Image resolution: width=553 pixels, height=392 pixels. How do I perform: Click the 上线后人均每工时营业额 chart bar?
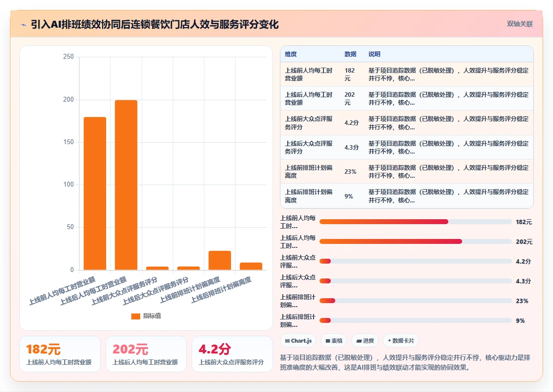click(126, 185)
